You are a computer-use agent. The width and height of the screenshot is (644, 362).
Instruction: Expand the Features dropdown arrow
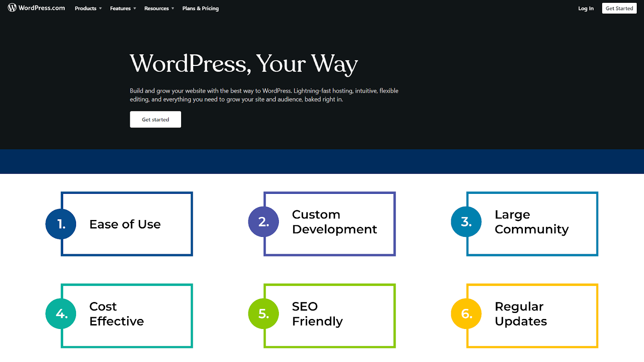(x=135, y=8)
